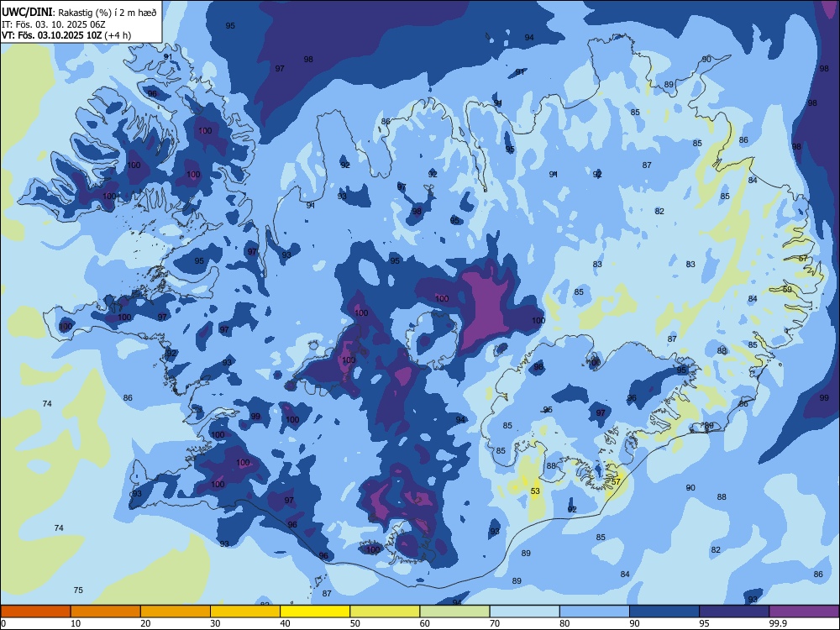The width and height of the screenshot is (840, 630).
Task: Pick the pale blue 70–80 legend swatch
Action: click(x=524, y=612)
